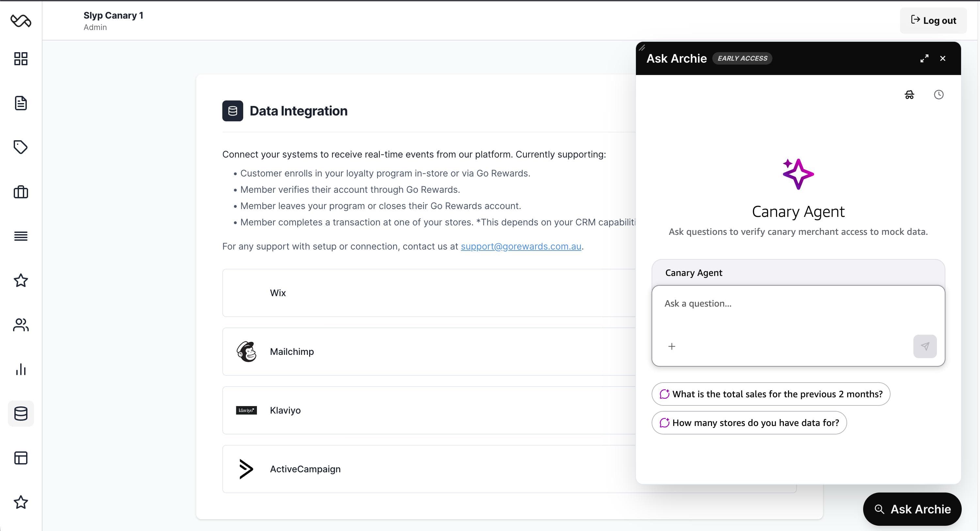Close the Ask Archie panel
980x531 pixels.
pos(943,58)
